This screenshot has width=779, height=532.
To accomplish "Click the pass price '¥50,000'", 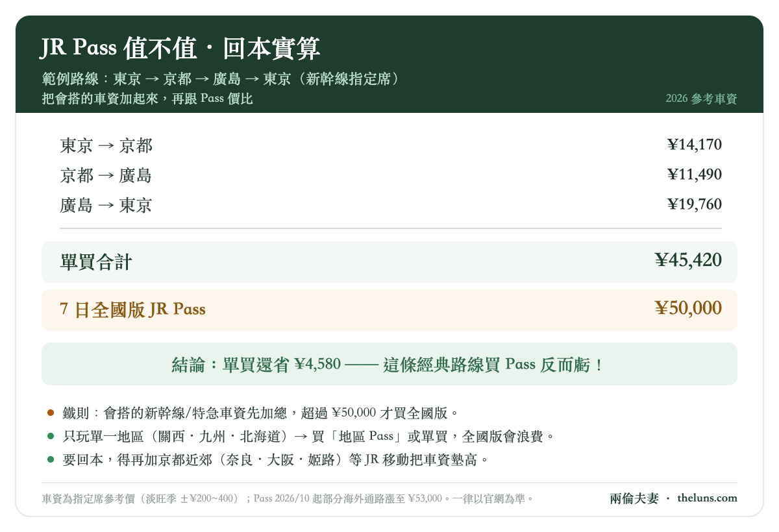I will [x=688, y=308].
